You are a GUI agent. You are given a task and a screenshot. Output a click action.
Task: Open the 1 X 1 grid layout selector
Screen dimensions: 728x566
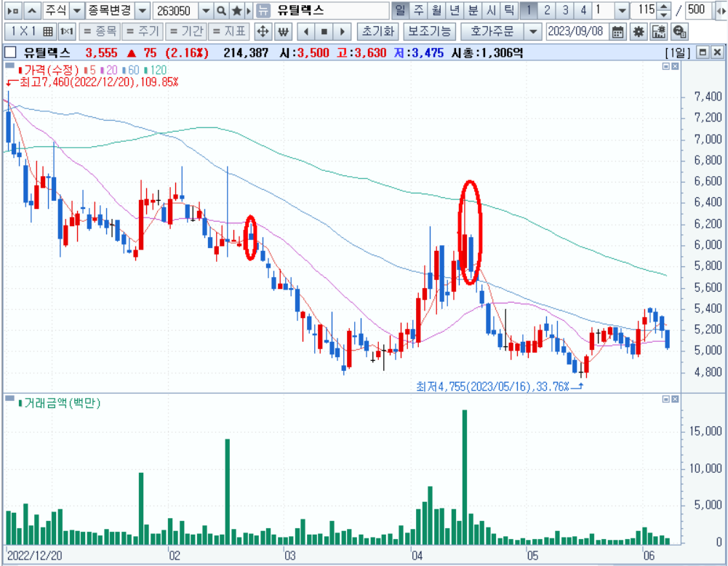(31, 31)
